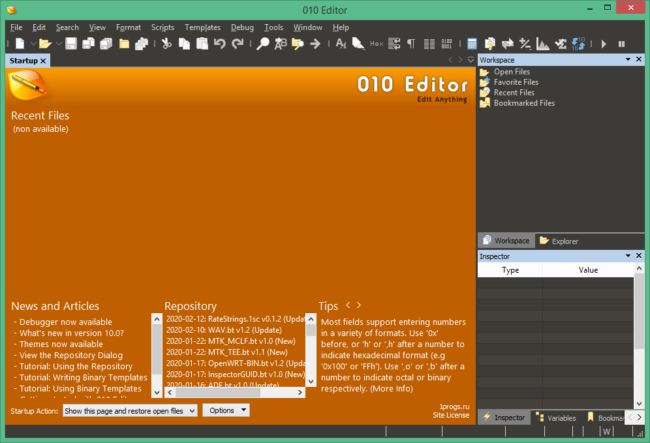Click the Close All toolbar icon
The image size is (650, 443).
click(x=142, y=44)
